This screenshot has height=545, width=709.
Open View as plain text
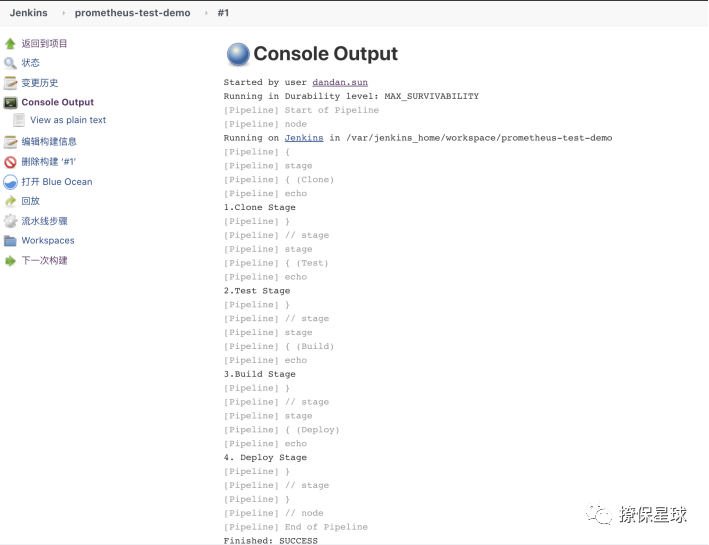[x=68, y=120]
